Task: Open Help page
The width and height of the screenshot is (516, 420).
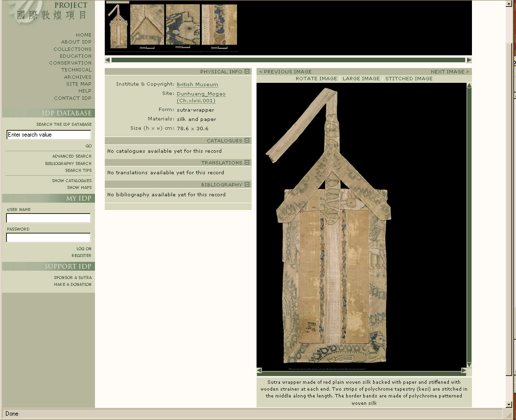Action: click(85, 91)
